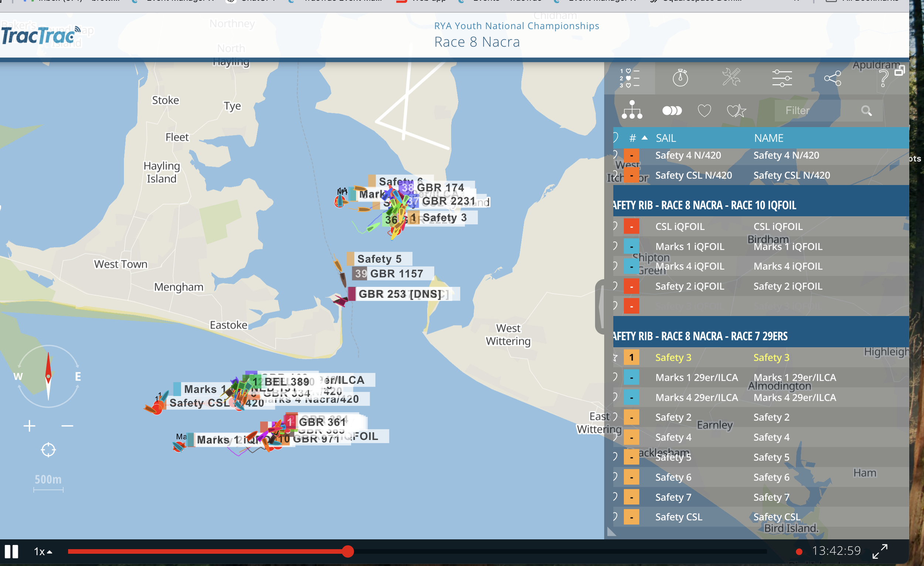Screen dimensions: 924x566
Task: Click the share icon
Action: pyautogui.click(x=832, y=78)
